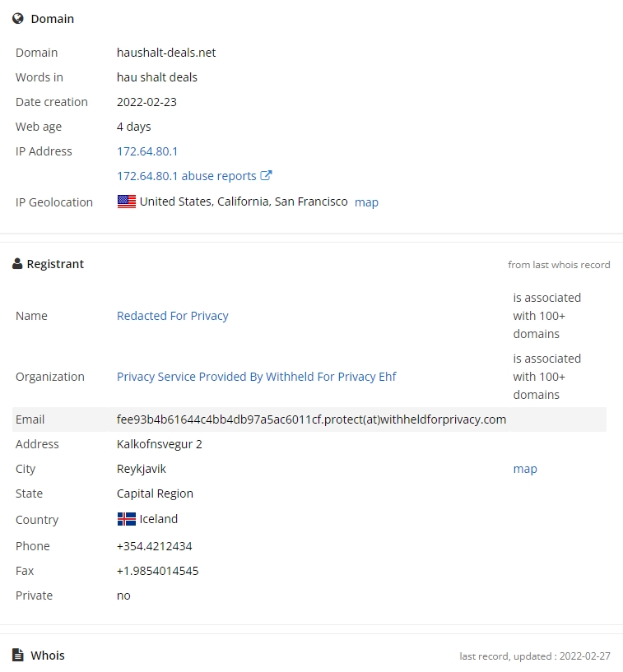Click the Redacted For Privacy name link
This screenshot has width=623, height=672.
pyautogui.click(x=173, y=316)
